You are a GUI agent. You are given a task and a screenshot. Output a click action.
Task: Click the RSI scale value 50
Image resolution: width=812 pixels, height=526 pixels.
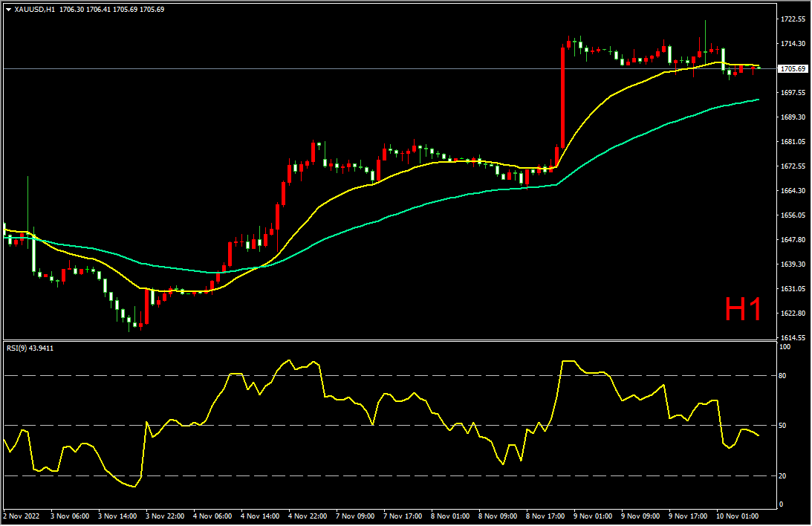782,426
